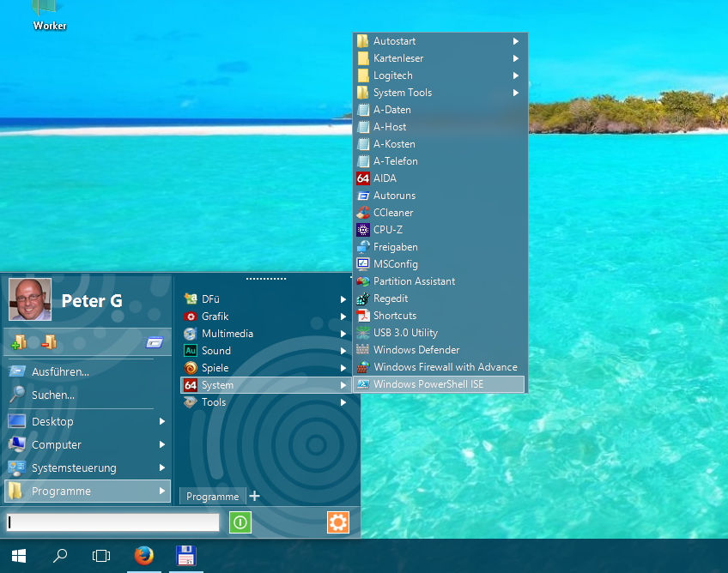Click Suchen... in the start menu
The image size is (728, 573).
pyautogui.click(x=88, y=395)
